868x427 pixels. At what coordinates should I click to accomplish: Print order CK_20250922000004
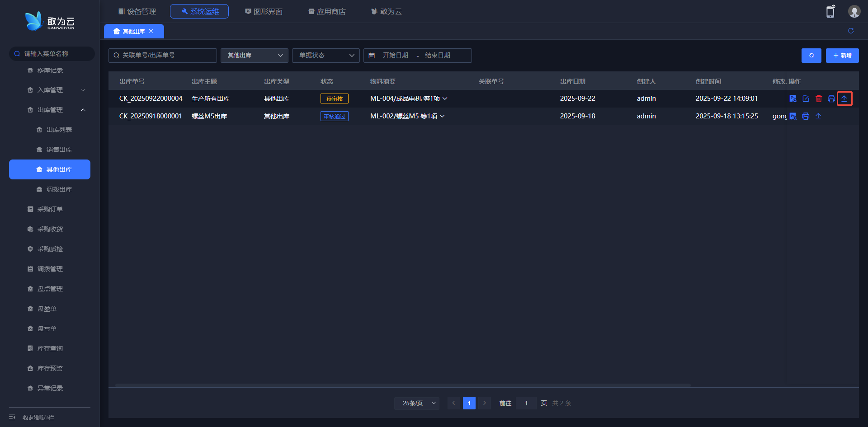point(831,99)
